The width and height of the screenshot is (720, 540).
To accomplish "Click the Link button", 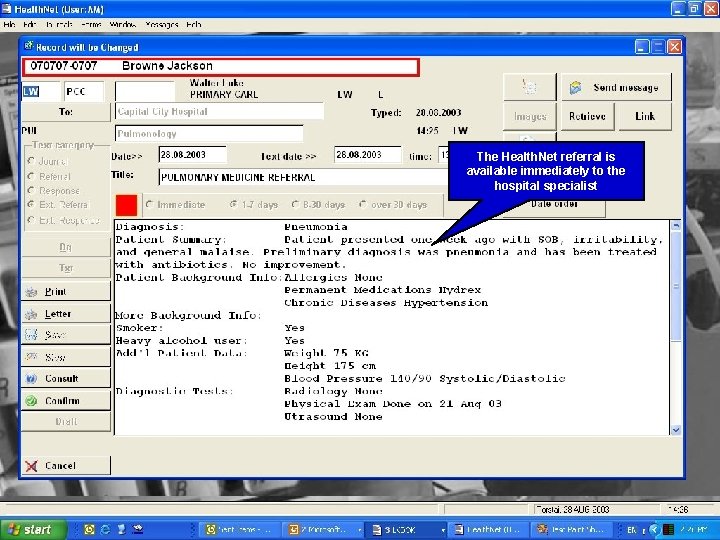I will (x=645, y=117).
